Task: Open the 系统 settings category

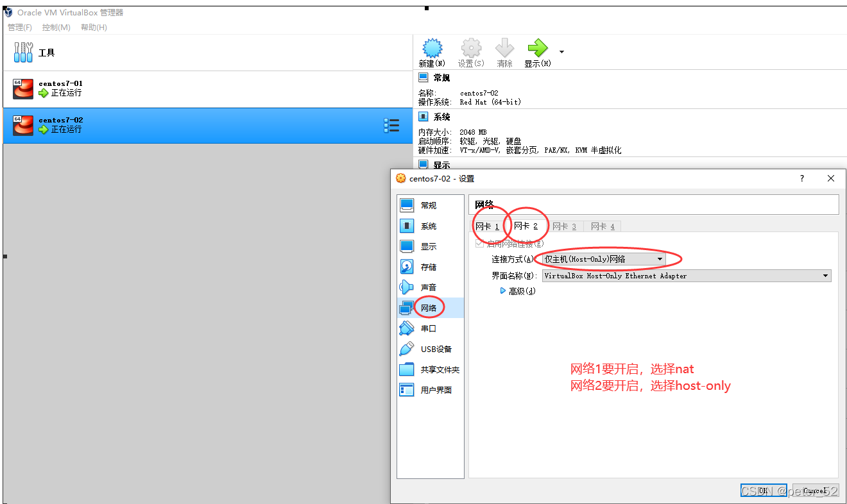Action: point(430,226)
